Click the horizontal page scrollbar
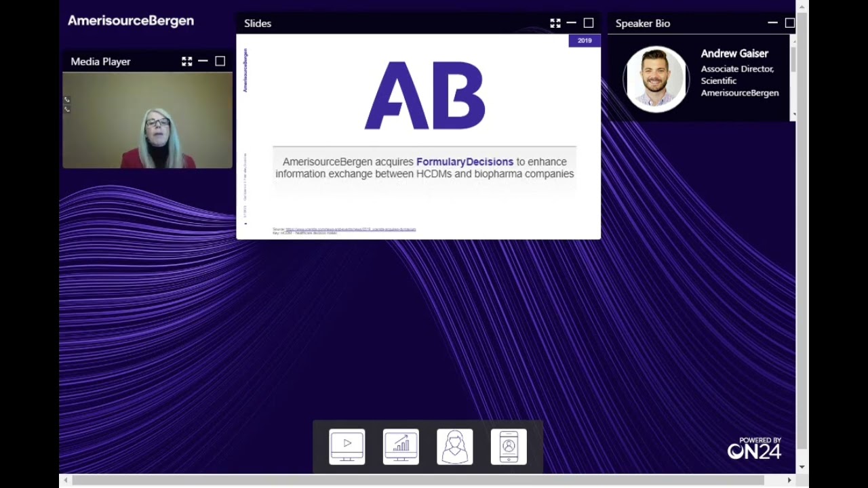The width and height of the screenshot is (868, 488). 418,481
